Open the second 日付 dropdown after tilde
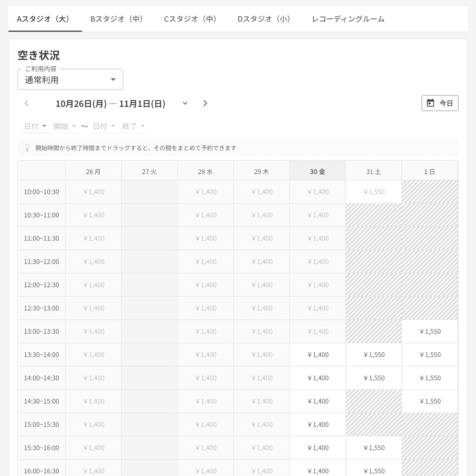 (x=104, y=126)
